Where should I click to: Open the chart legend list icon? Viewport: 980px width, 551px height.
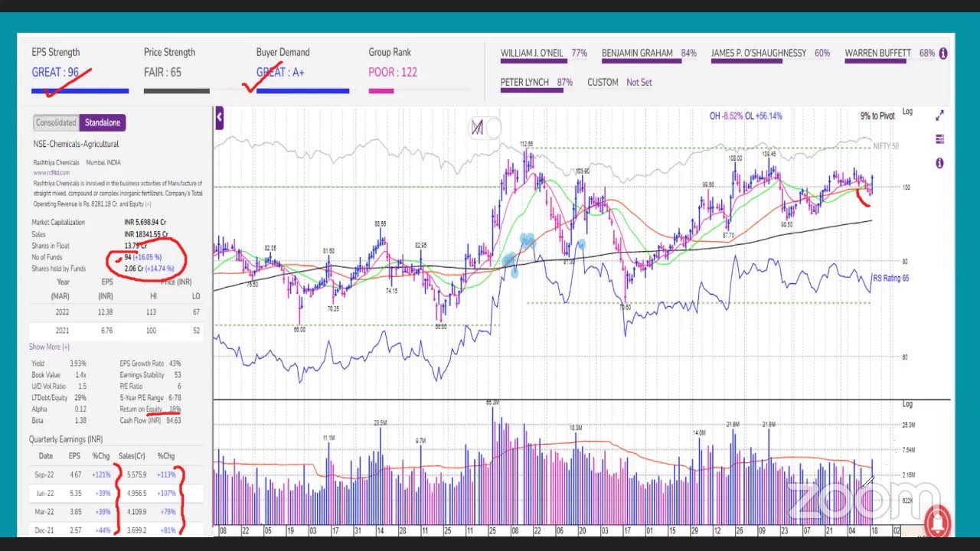point(940,139)
